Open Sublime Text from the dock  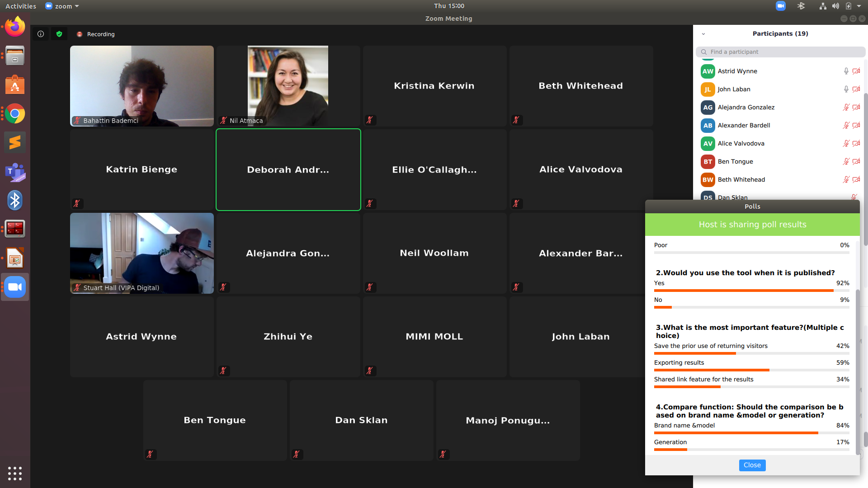click(15, 142)
